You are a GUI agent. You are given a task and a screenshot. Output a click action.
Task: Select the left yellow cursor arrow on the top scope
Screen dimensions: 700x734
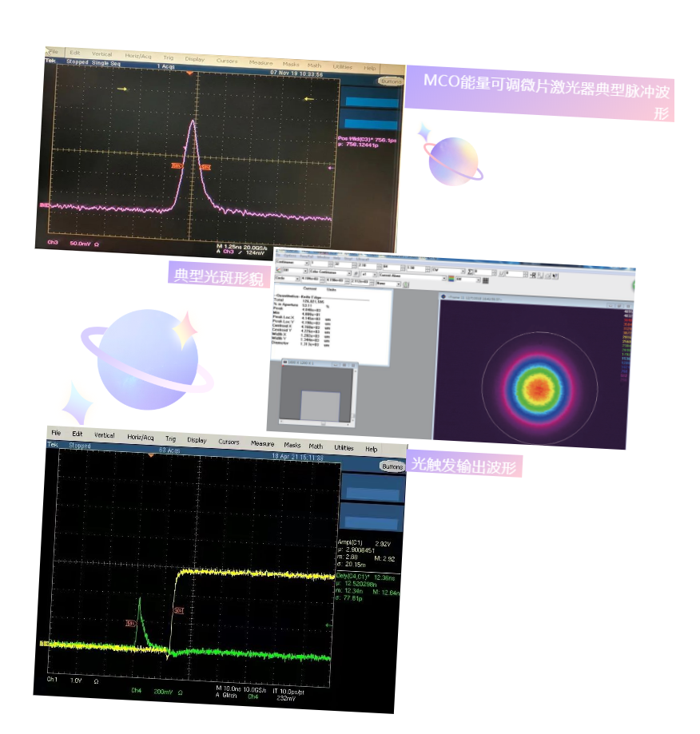coord(122,89)
